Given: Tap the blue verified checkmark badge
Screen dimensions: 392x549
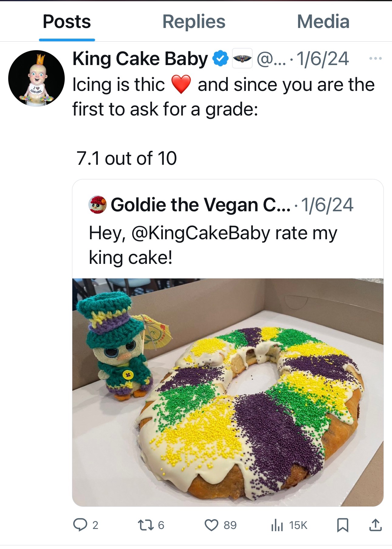Looking at the screenshot, I should pyautogui.click(x=220, y=58).
